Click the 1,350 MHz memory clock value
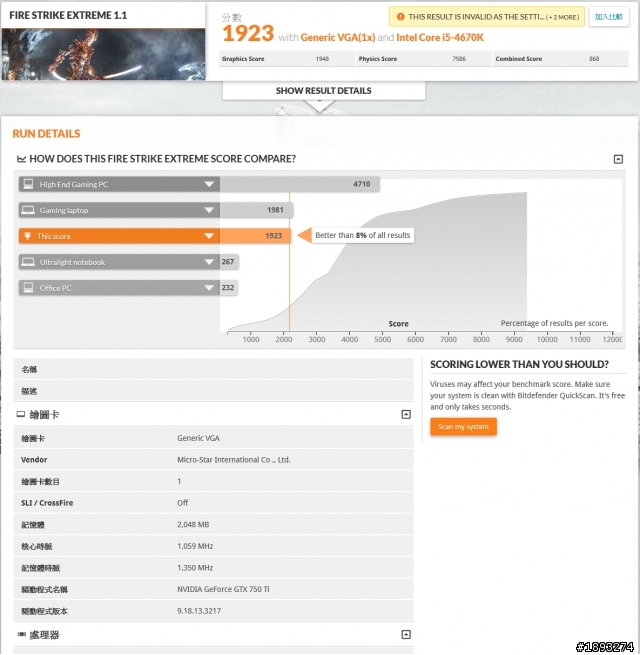Image resolution: width=640 pixels, height=655 pixels. tap(195, 568)
